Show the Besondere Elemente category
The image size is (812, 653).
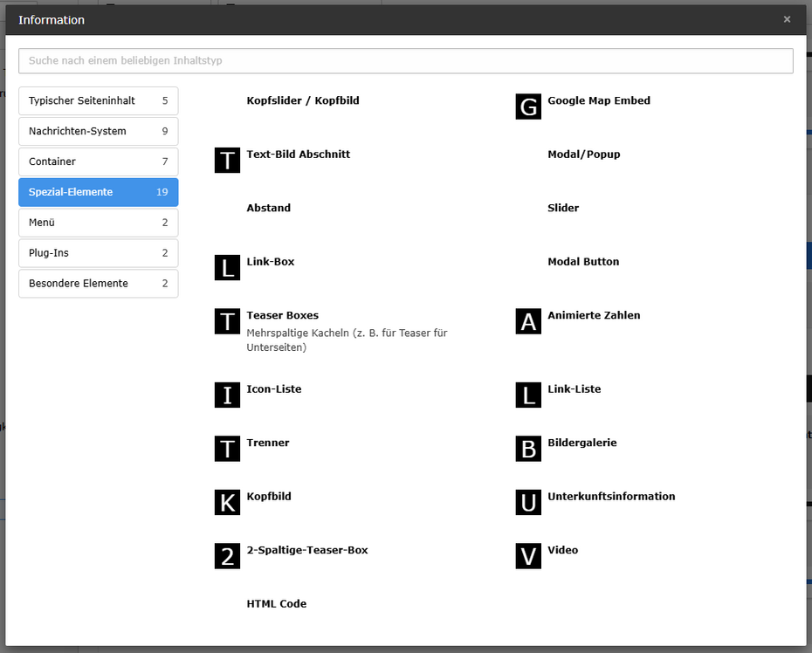coord(98,284)
